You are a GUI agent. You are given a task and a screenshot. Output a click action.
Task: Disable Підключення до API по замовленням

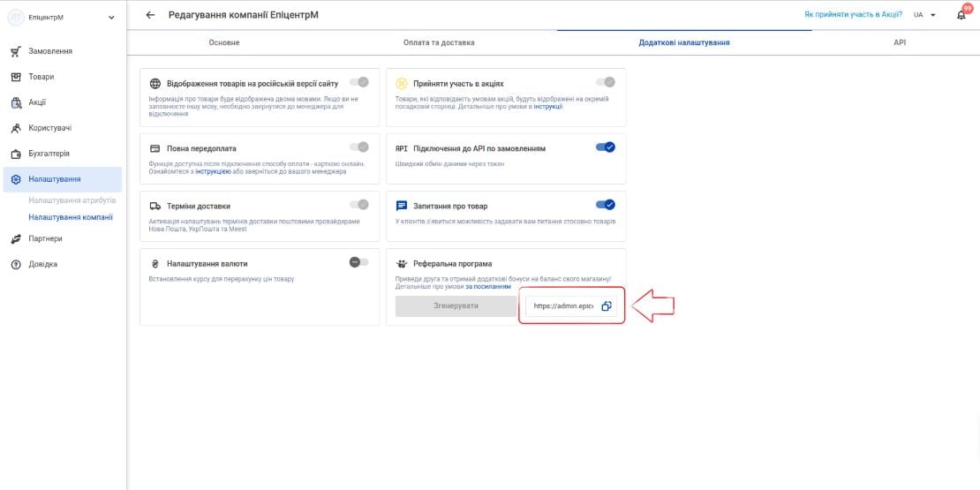(x=606, y=147)
